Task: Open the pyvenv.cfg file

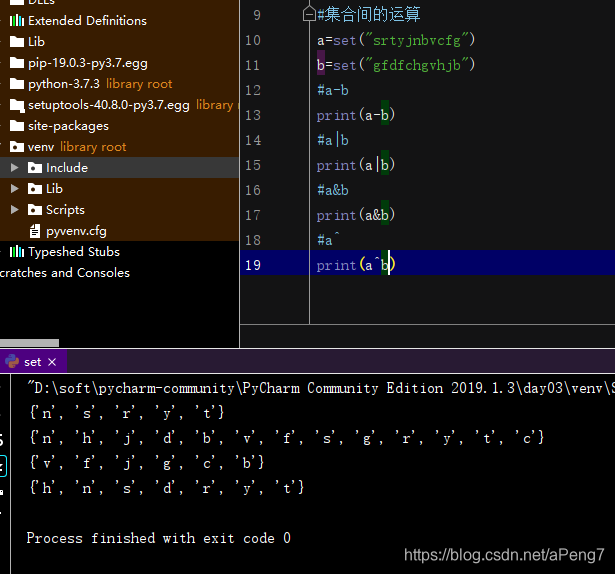Action: 76,231
